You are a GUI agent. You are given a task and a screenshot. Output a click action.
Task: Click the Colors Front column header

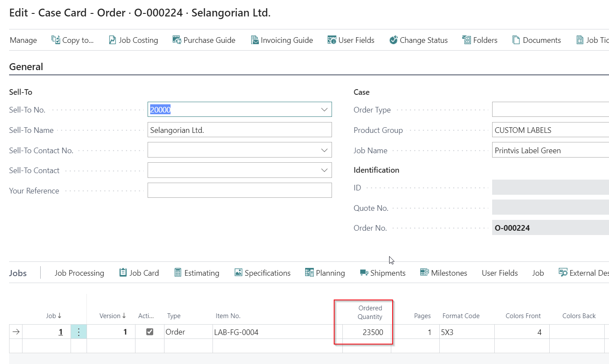point(523,316)
